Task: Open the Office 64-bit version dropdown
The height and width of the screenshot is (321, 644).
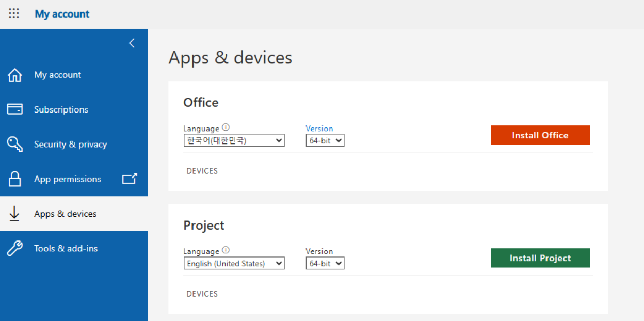Action: click(325, 140)
